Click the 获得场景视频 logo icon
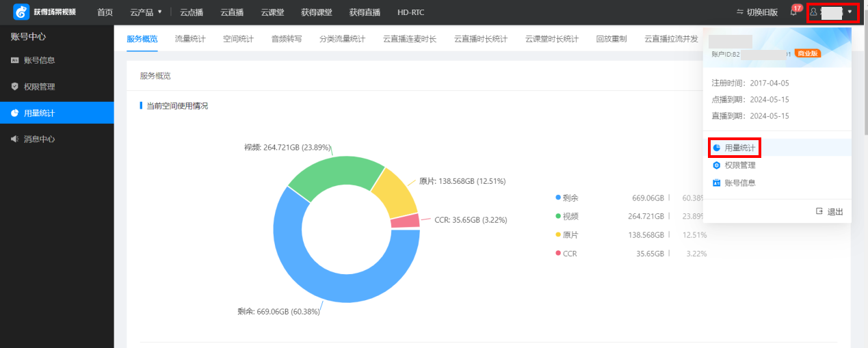Image resolution: width=868 pixels, height=348 pixels. pos(21,12)
